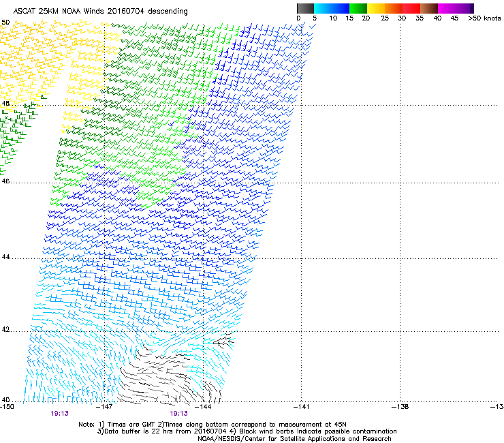Viewport: 504px width, 443px height.
Task: Click the title 'ASCAT 25KM NOAA Winds 20160704 descending'
Action: point(100,12)
